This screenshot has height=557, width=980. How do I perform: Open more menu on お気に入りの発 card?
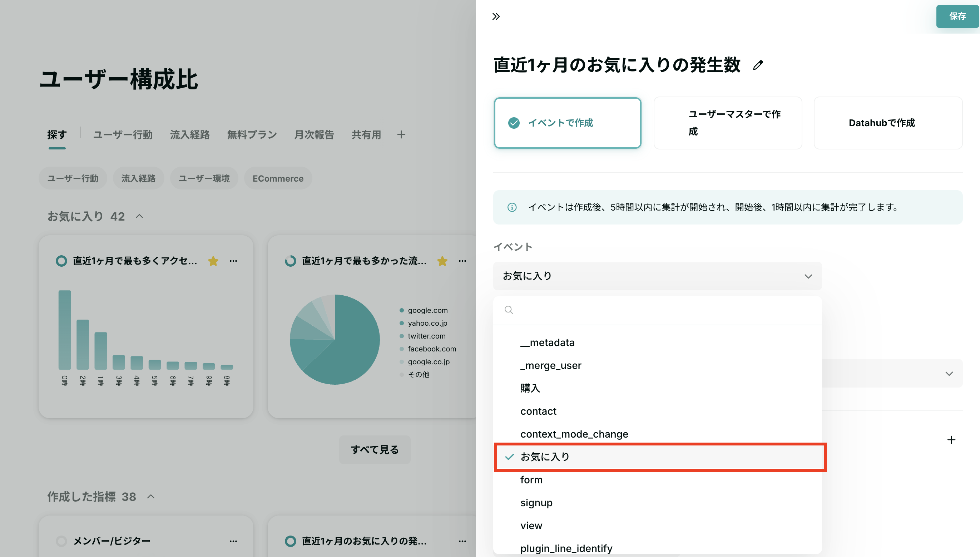click(462, 541)
